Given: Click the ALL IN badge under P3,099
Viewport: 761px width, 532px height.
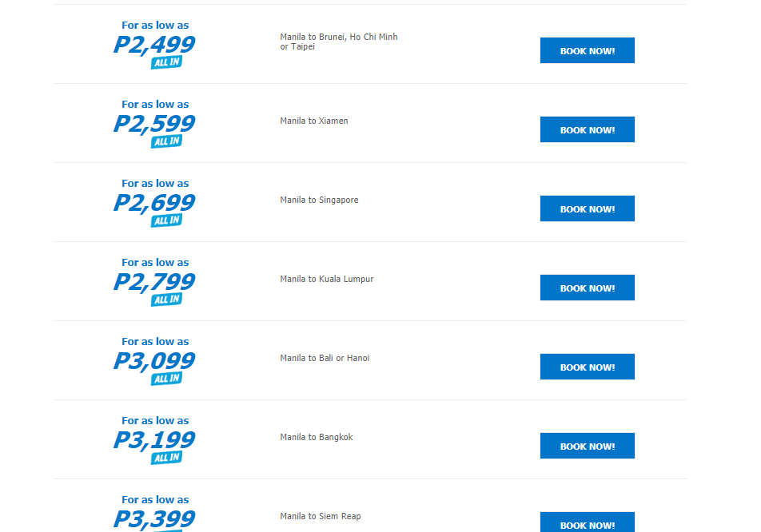Looking at the screenshot, I should 166,379.
